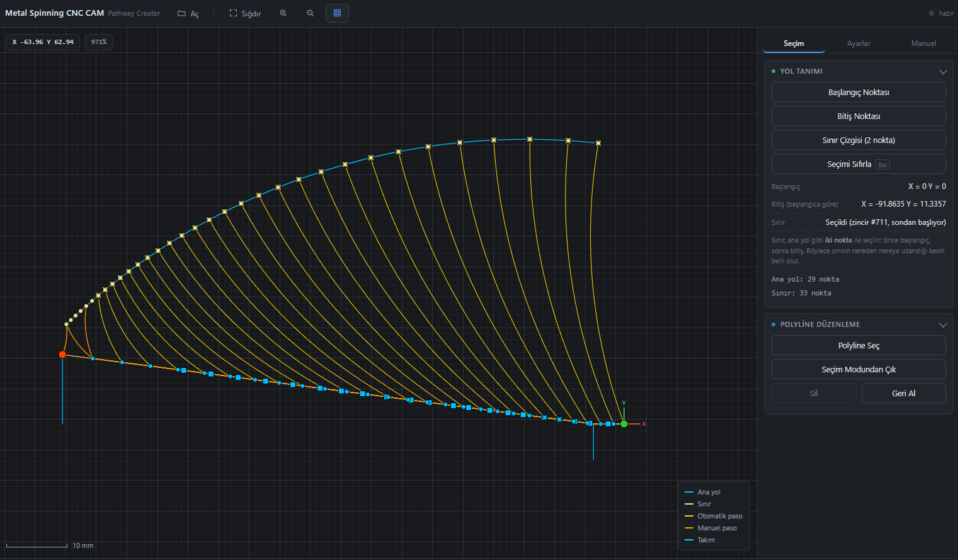The image size is (958, 560).
Task: Click the 10 mm scale bar label
Action: pos(83,546)
